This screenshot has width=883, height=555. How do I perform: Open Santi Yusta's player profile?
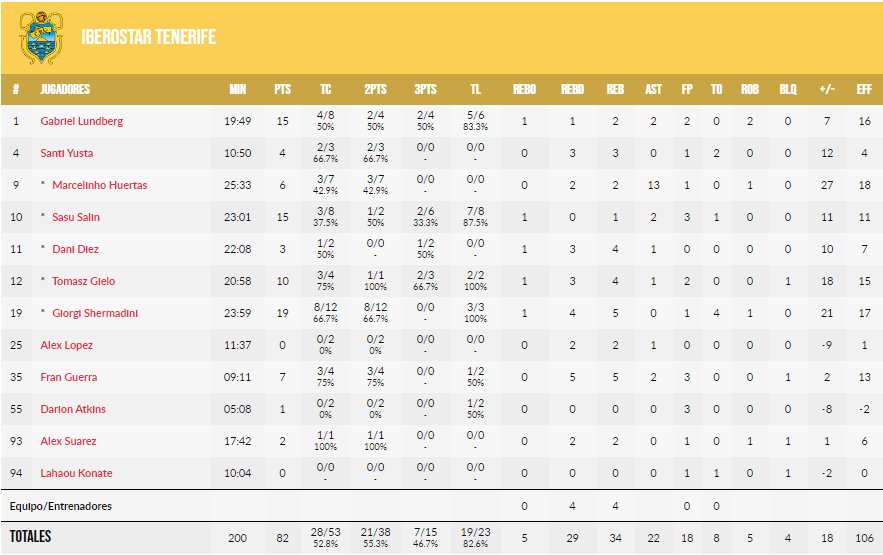pos(67,153)
